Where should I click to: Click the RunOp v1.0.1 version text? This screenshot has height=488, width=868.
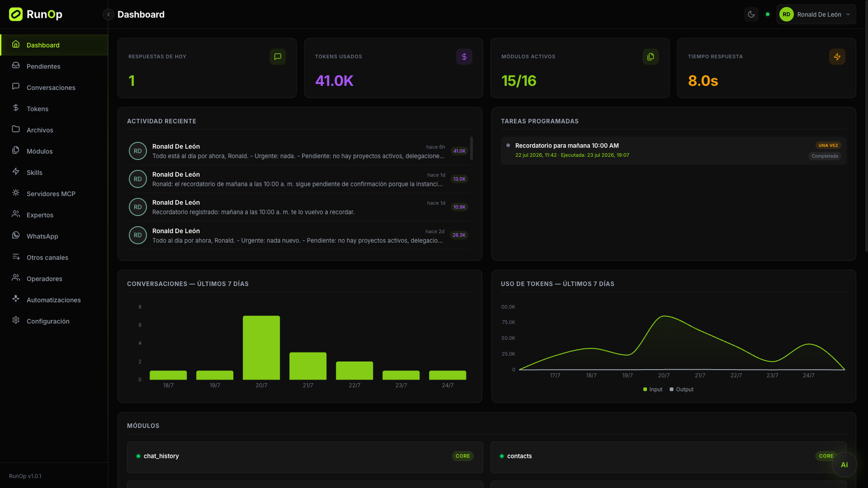(25, 476)
